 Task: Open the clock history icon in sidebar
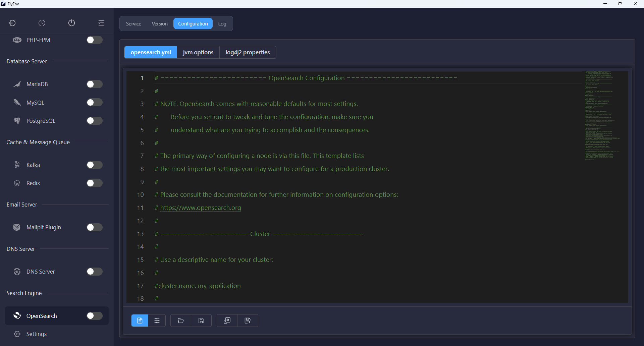click(x=42, y=23)
